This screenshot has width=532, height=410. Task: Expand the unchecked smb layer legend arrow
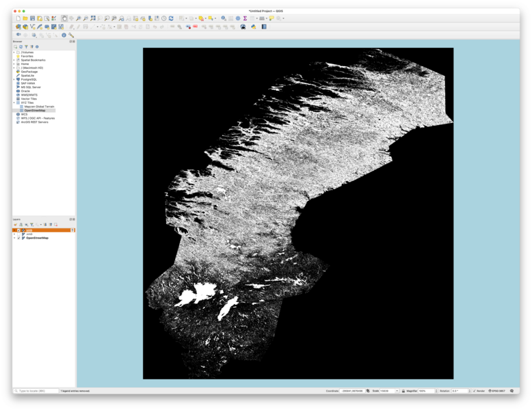tap(14, 234)
